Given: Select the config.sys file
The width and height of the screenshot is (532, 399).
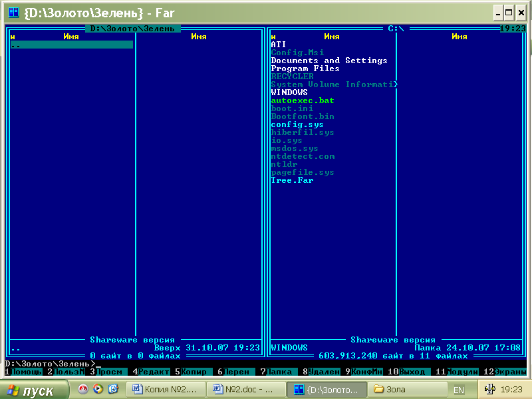Looking at the screenshot, I should click(297, 124).
